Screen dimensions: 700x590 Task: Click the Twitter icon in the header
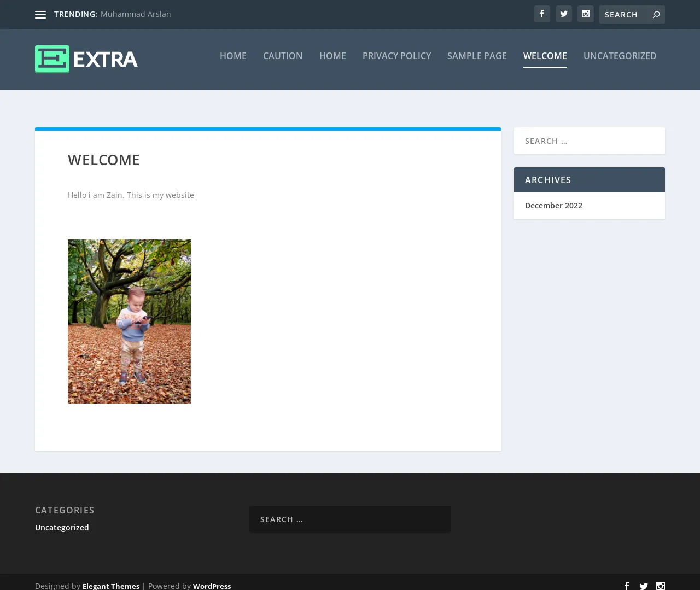(564, 14)
